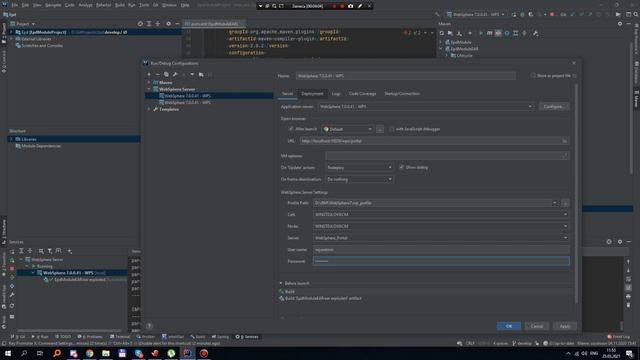The image size is (640, 360).
Task: Open Maven panel gear options
Action: 620,24
